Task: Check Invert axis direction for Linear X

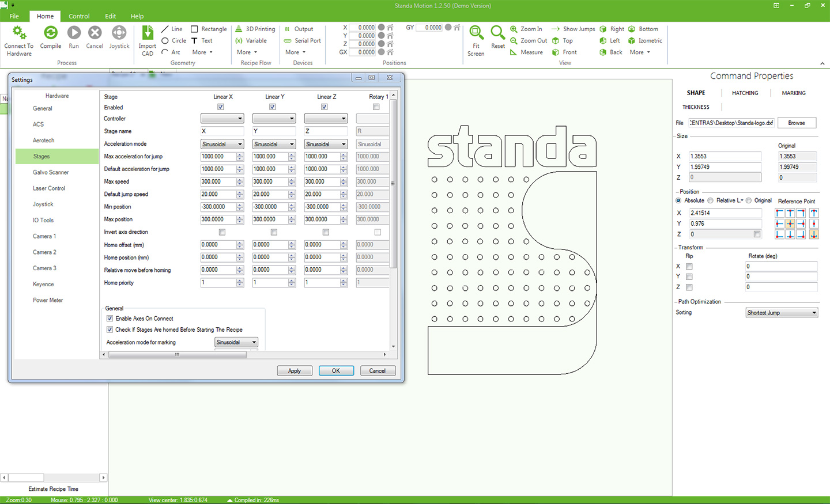Action: point(222,232)
